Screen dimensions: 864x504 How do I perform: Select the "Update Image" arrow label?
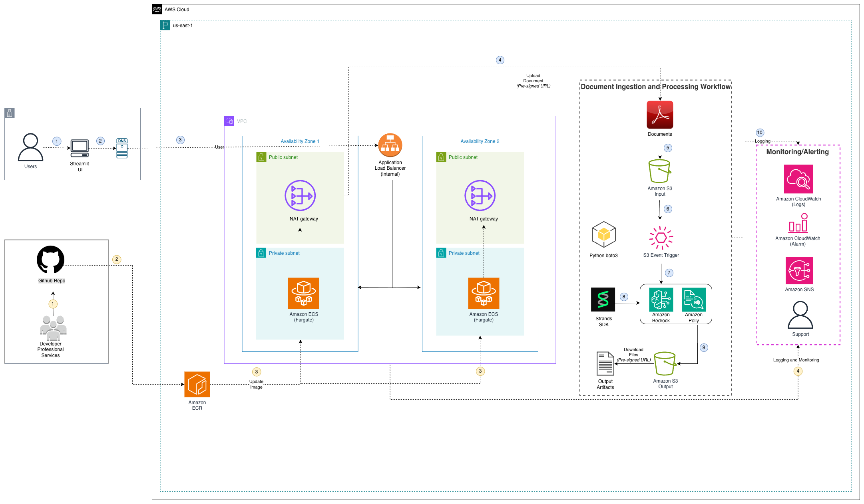click(257, 384)
